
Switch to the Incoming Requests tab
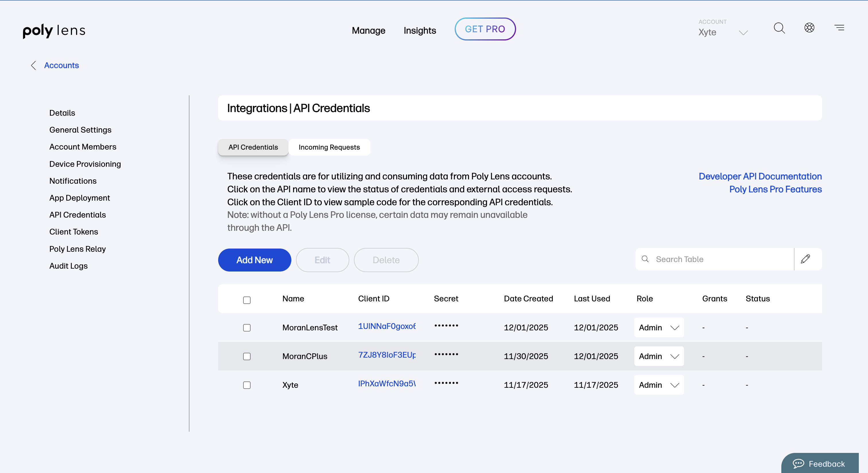pos(329,147)
